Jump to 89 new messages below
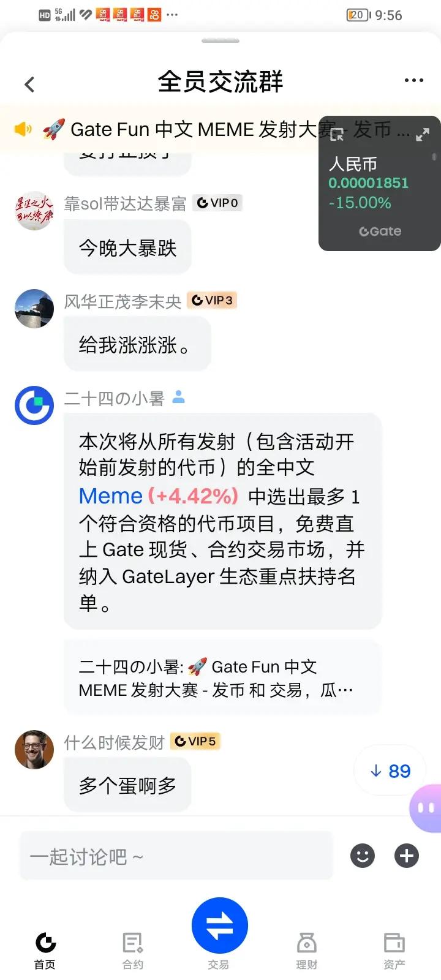The image size is (441, 980). pyautogui.click(x=390, y=771)
